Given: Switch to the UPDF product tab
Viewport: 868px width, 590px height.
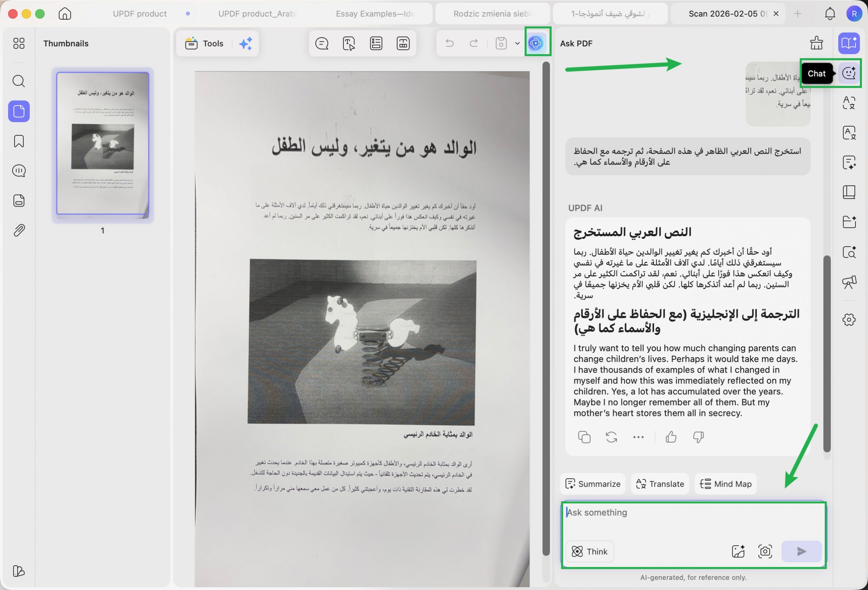Looking at the screenshot, I should pyautogui.click(x=140, y=14).
